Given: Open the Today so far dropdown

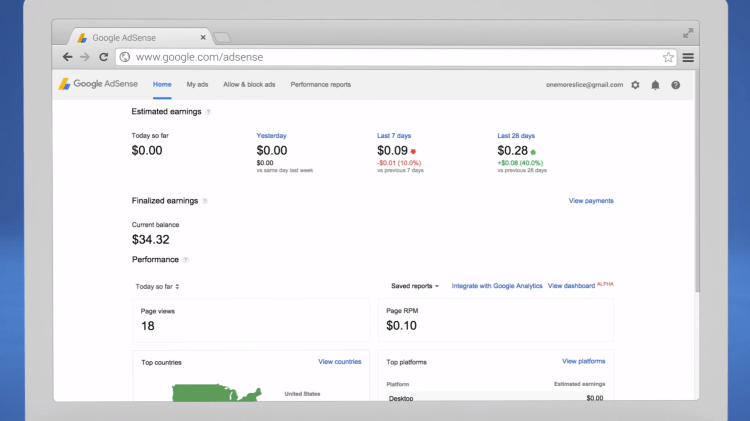Looking at the screenshot, I should [157, 287].
